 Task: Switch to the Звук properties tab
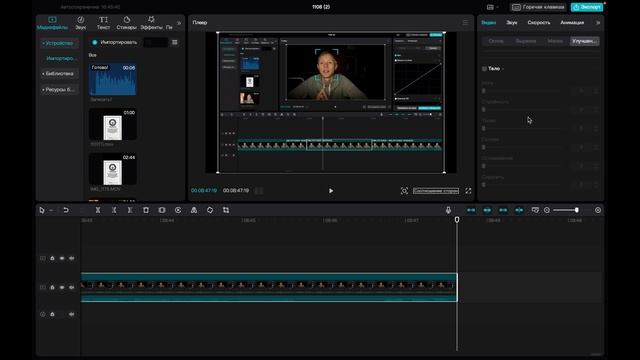[x=512, y=23]
